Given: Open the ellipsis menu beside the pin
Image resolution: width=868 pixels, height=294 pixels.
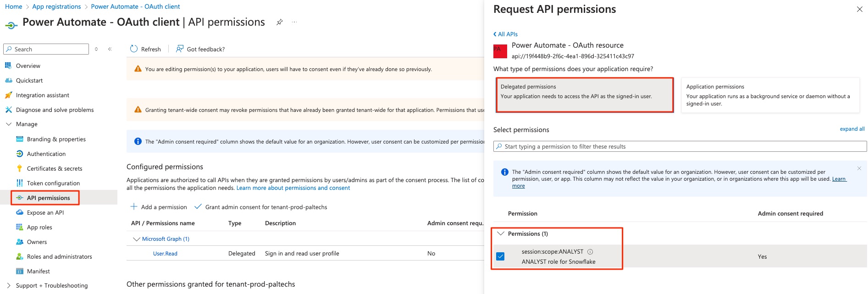Looking at the screenshot, I should coord(294,22).
